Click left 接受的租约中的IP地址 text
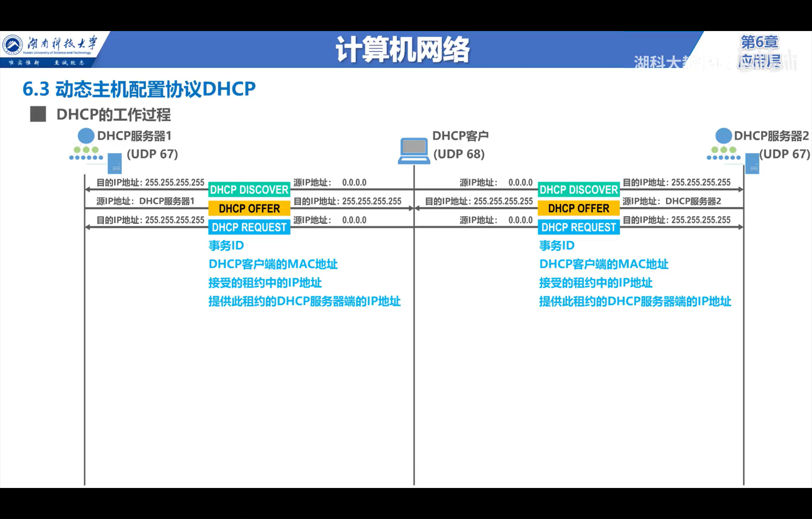 pyautogui.click(x=265, y=283)
